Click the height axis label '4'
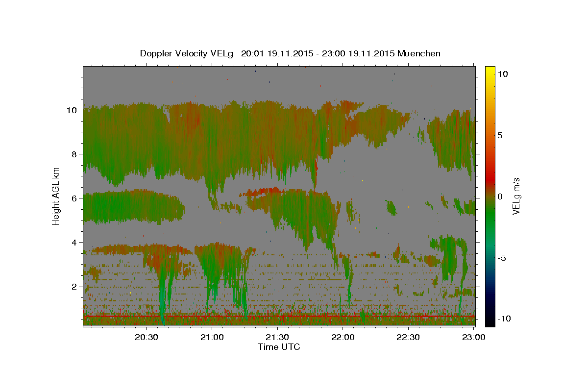The image size is (588, 392). pos(73,243)
